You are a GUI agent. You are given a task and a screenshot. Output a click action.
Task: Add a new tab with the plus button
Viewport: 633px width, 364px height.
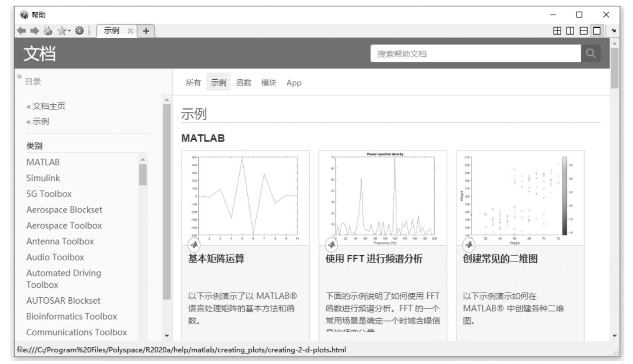tap(146, 31)
